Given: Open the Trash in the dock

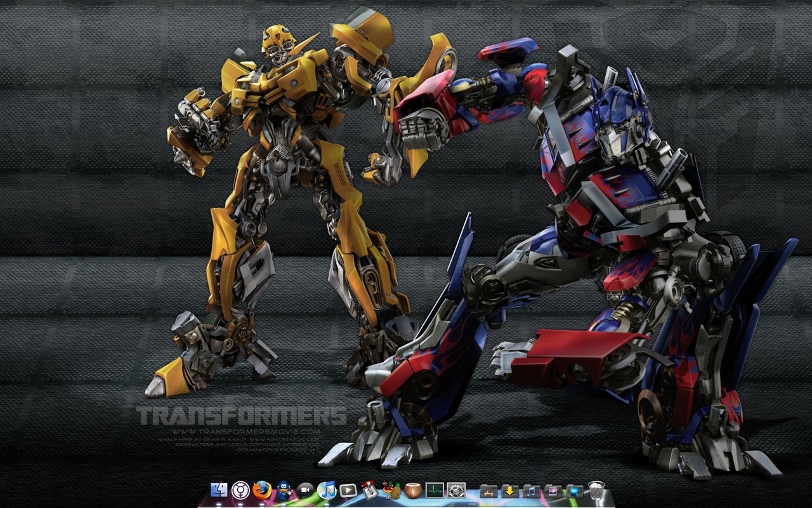Looking at the screenshot, I should pyautogui.click(x=596, y=490).
